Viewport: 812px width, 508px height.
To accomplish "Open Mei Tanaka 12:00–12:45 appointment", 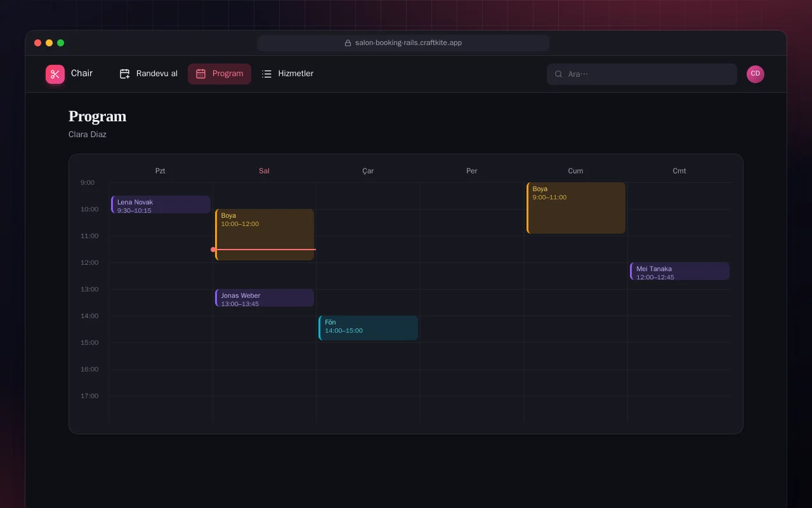I will (679, 271).
